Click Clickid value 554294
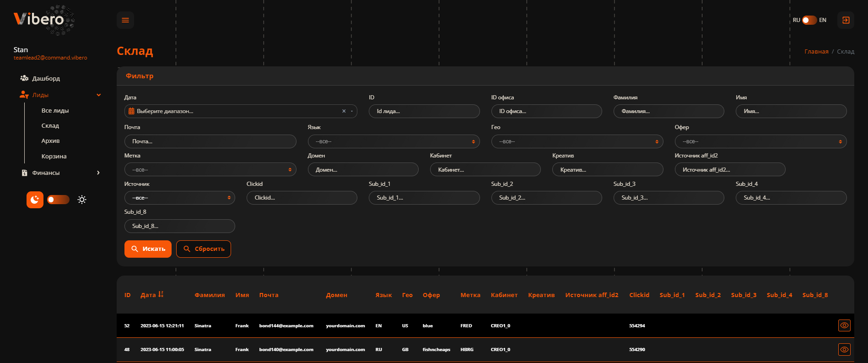The height and width of the screenshot is (363, 868). (637, 326)
